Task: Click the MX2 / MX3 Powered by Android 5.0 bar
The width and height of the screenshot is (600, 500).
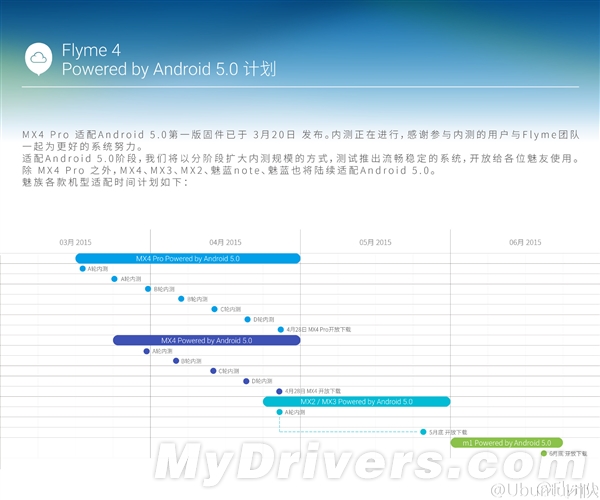Action: point(356,401)
